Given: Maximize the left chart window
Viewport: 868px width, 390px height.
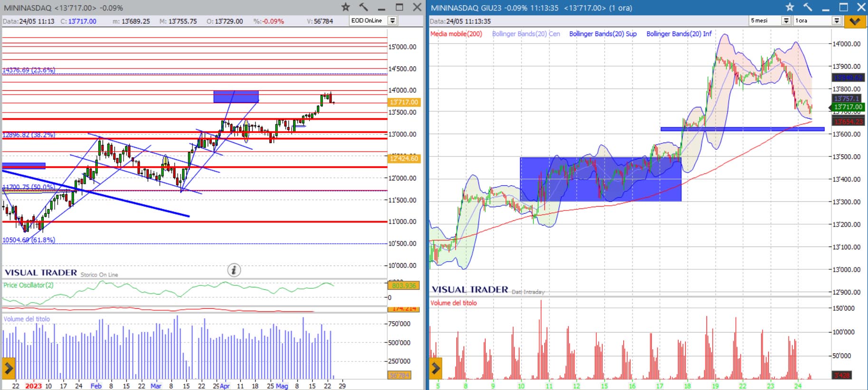Looking at the screenshot, I should tap(399, 7).
